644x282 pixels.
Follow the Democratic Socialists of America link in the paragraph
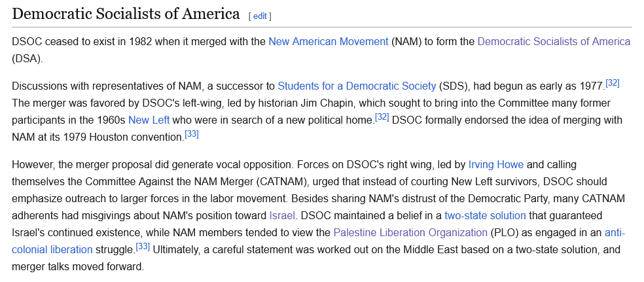(x=554, y=41)
